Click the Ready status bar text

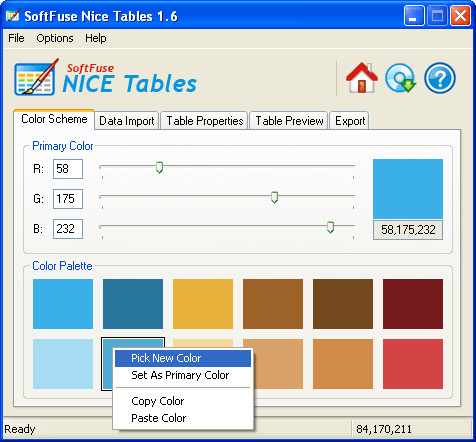20,429
